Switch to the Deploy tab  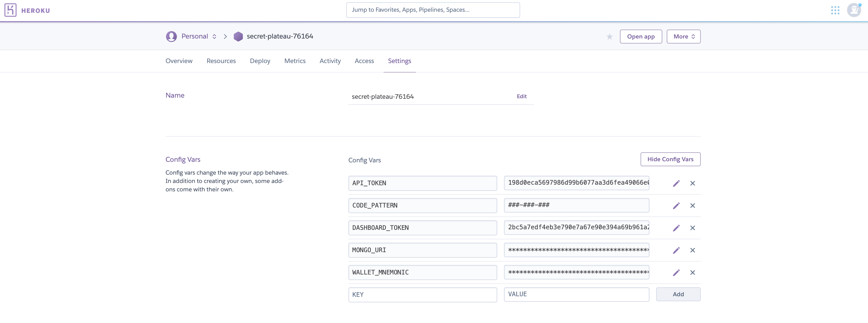(x=260, y=61)
